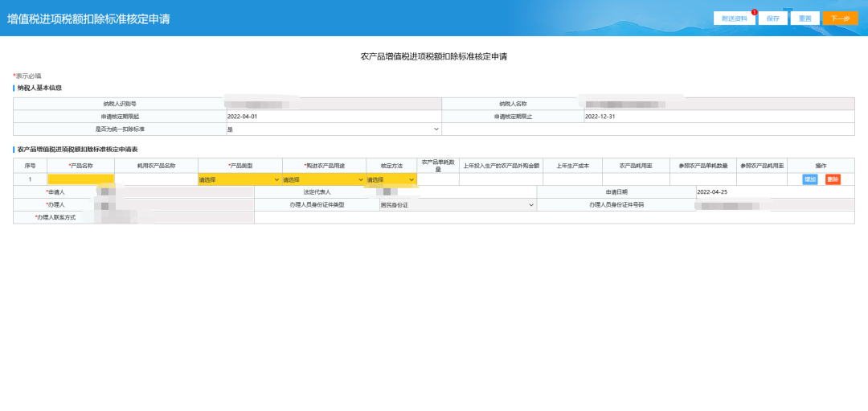This screenshot has height=411, width=868.
Task: Click the 附送资料 button
Action: point(735,18)
